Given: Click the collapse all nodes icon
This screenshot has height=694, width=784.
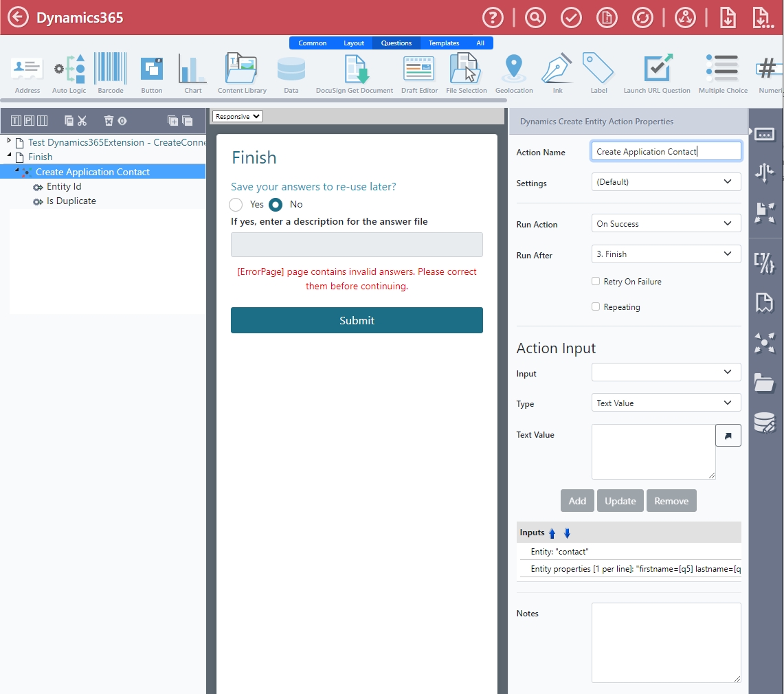Looking at the screenshot, I should pos(188,120).
